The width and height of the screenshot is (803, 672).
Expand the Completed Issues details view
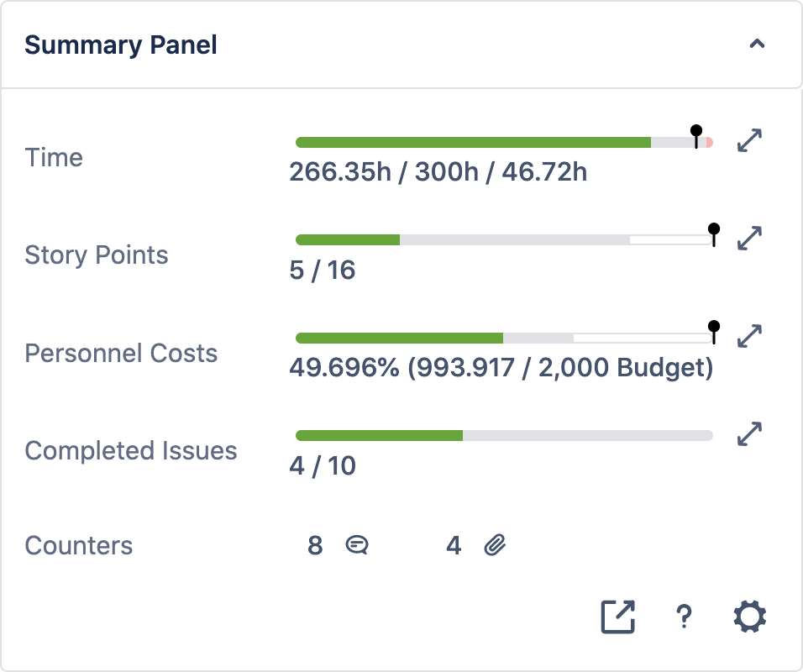[x=750, y=433]
